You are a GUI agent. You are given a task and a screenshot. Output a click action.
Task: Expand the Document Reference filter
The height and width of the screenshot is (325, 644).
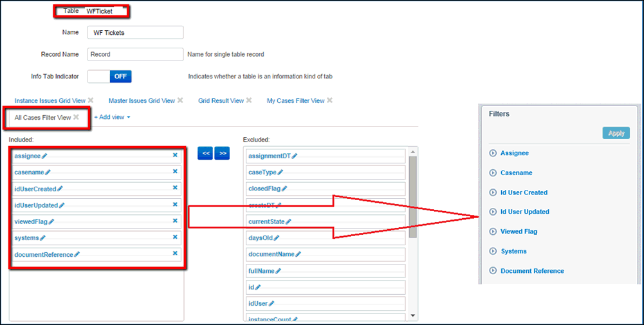pyautogui.click(x=493, y=271)
